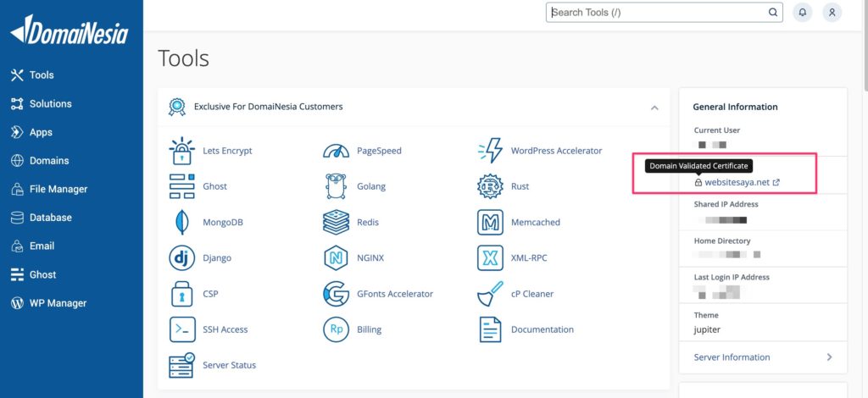This screenshot has height=398, width=868.
Task: Open the Lets Encrypt padlock icon
Action: [181, 151]
